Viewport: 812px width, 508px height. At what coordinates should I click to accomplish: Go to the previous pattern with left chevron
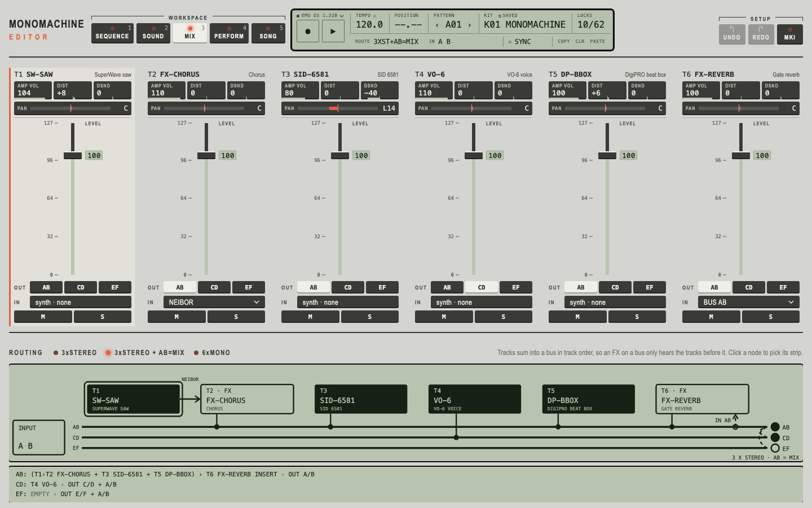pyautogui.click(x=437, y=25)
